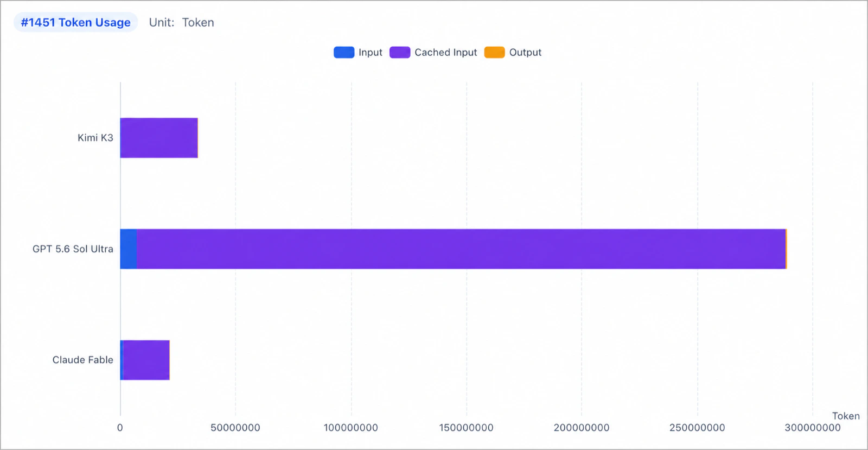Click the orange Output legend swatch
The height and width of the screenshot is (450, 868).
[x=494, y=52]
